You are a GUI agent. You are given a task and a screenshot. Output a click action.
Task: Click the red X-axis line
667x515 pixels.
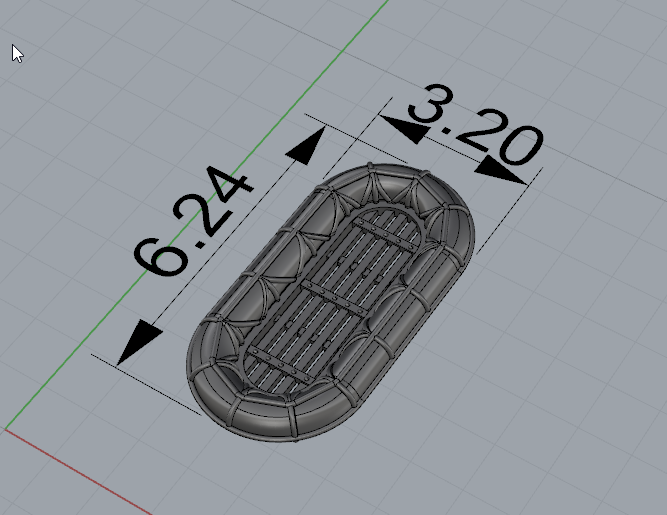[x=77, y=472]
